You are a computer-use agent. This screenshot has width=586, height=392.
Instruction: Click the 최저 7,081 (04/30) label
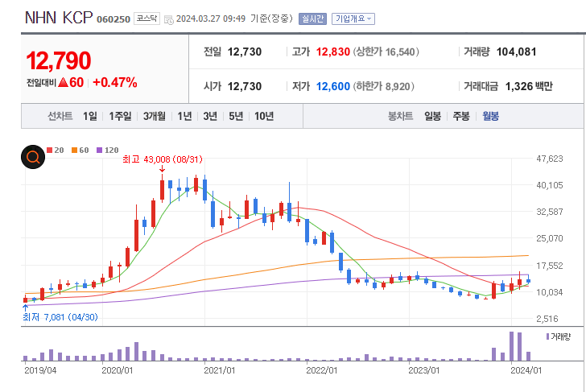click(x=60, y=317)
